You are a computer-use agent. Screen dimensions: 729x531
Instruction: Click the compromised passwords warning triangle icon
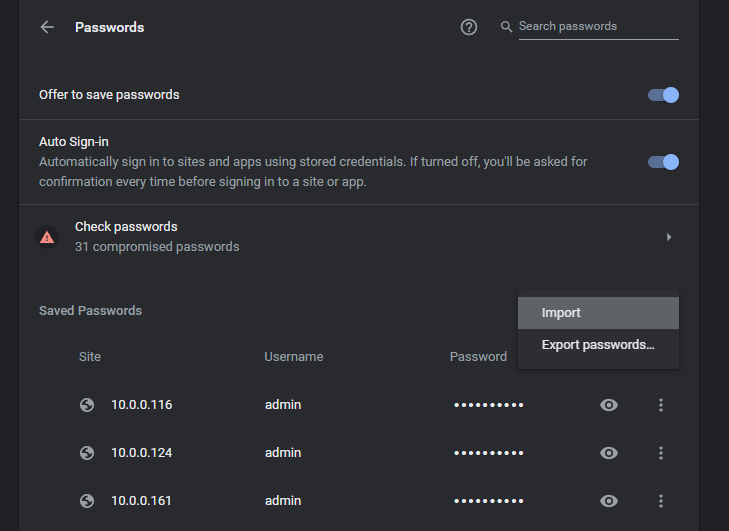tap(47, 237)
